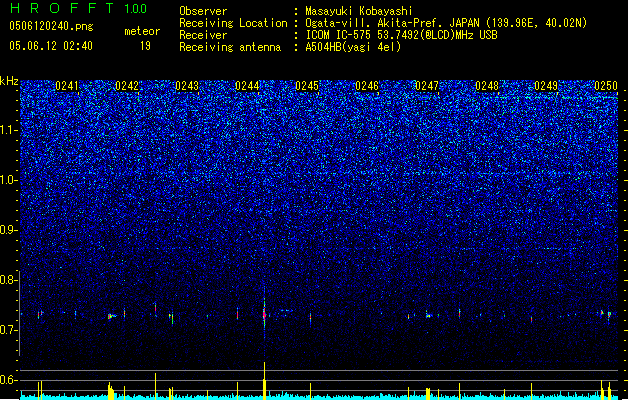Image resolution: width=629 pixels, height=400 pixels.
Task: Click the 'Receiver' field label
Action: [203, 35]
